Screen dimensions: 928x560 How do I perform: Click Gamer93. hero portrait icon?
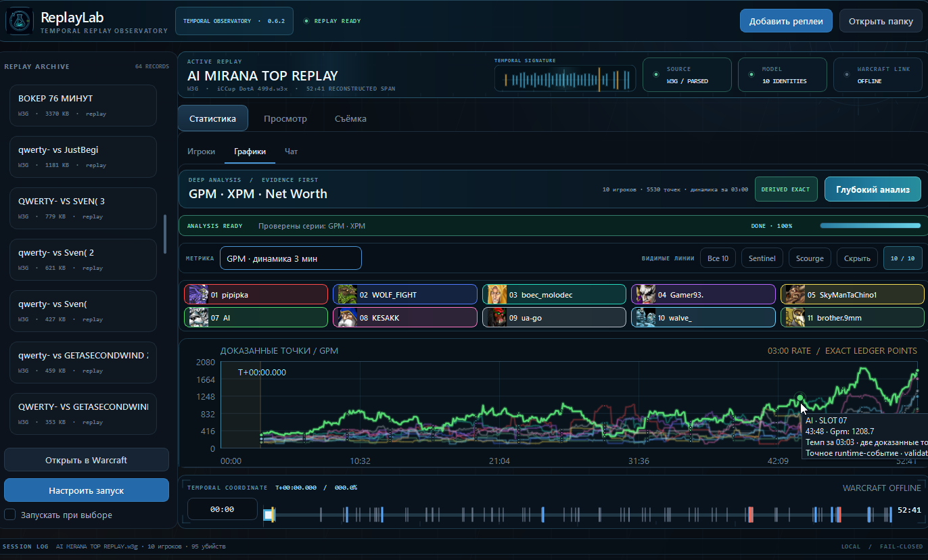pos(646,294)
